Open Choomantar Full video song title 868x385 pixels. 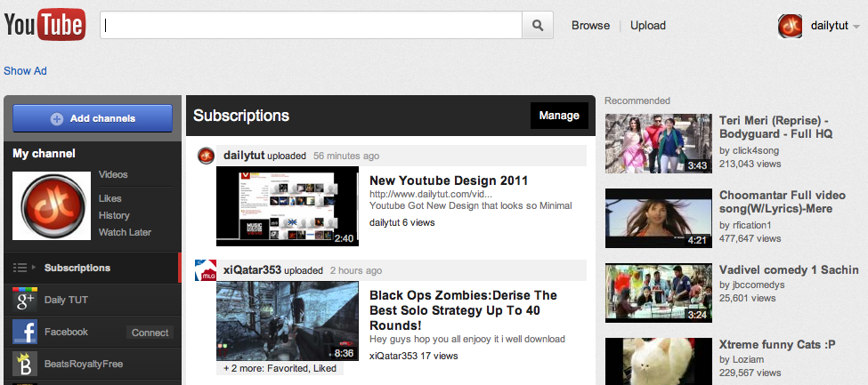(783, 202)
